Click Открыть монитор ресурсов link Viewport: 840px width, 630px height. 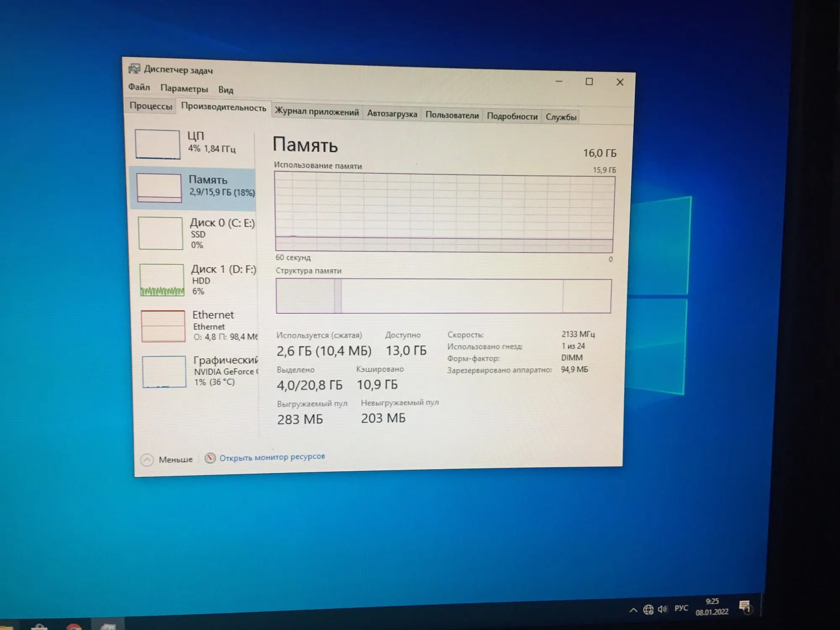[272, 457]
